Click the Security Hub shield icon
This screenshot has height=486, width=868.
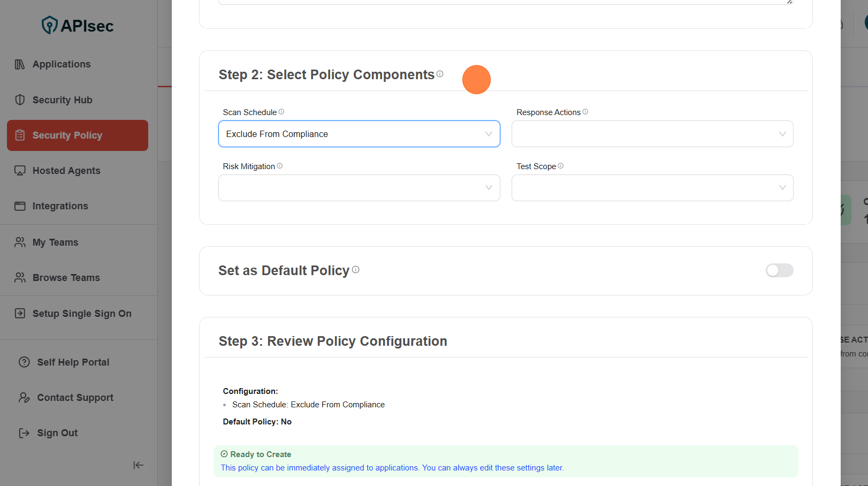click(20, 100)
